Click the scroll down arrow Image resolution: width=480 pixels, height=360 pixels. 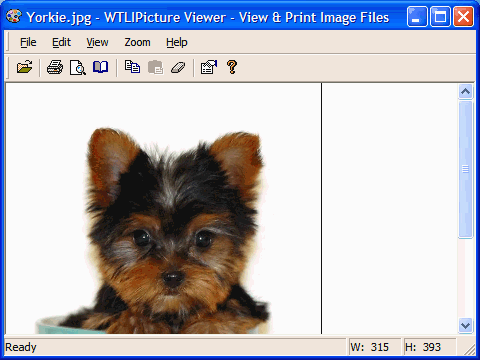pos(466,325)
